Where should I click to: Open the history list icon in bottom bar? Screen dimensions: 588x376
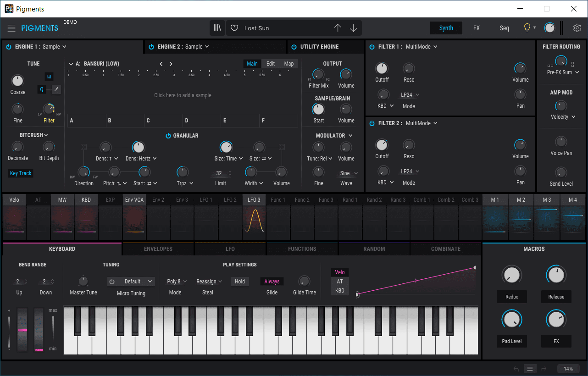pyautogui.click(x=530, y=369)
